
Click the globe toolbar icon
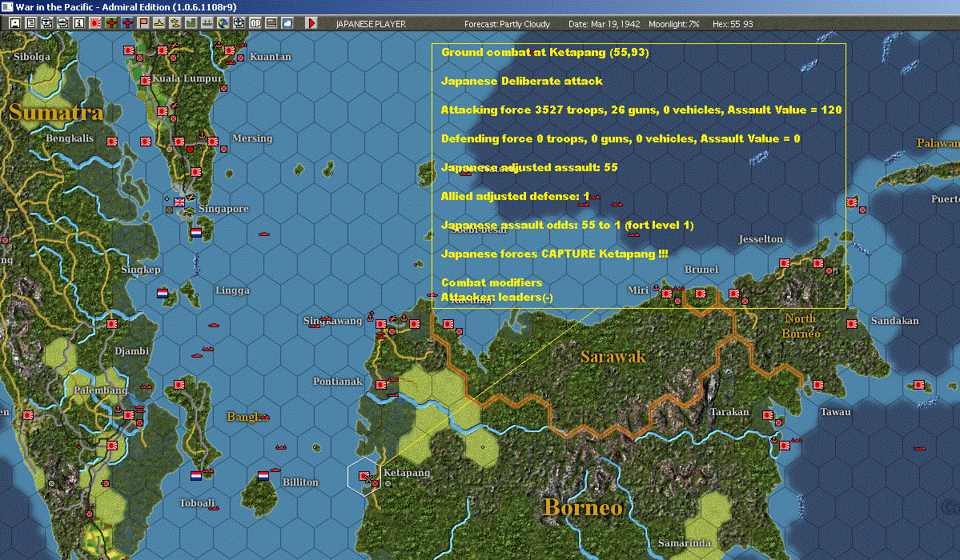(x=223, y=23)
